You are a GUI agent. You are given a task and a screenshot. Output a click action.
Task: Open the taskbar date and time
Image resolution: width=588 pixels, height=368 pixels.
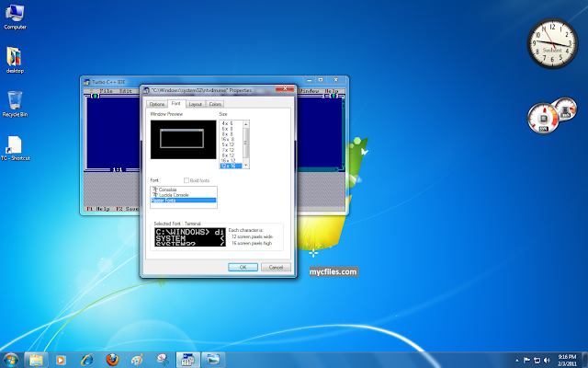click(567, 361)
